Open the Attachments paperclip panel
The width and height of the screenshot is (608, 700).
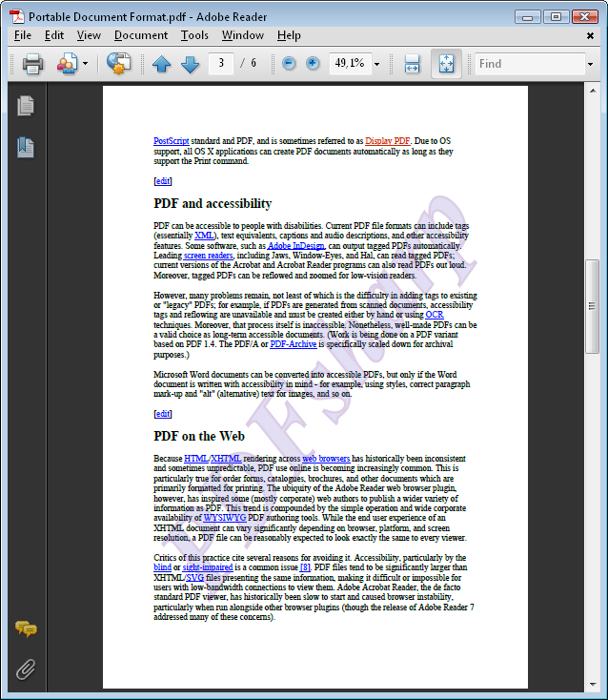click(x=26, y=669)
